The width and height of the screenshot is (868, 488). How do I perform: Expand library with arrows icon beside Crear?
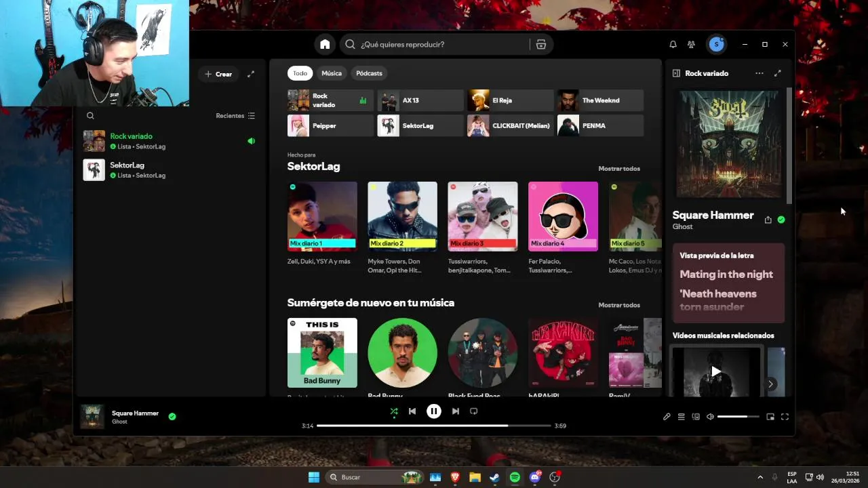(x=251, y=74)
